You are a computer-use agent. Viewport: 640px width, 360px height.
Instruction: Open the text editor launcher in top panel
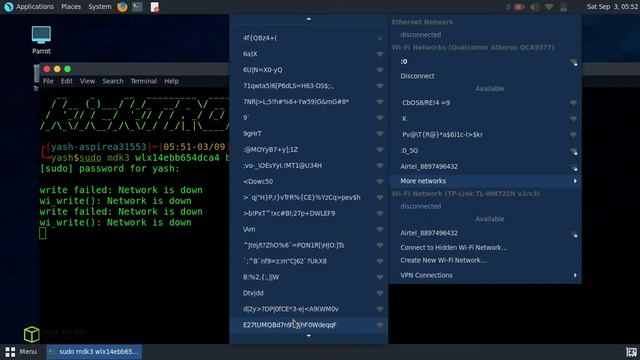(x=155, y=7)
